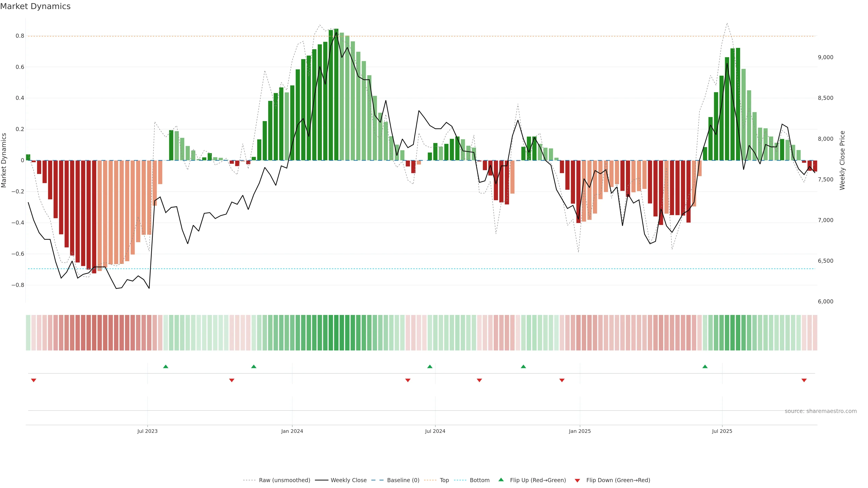This screenshot has height=488, width=868.
Task: Click the green flip-up marker just before Jul 2024
Action: [430, 366]
